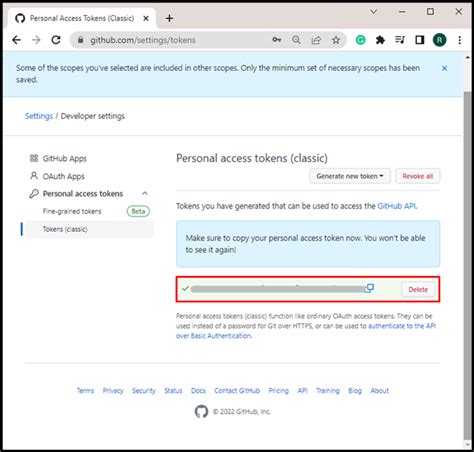Open Security footer link

tap(144, 391)
